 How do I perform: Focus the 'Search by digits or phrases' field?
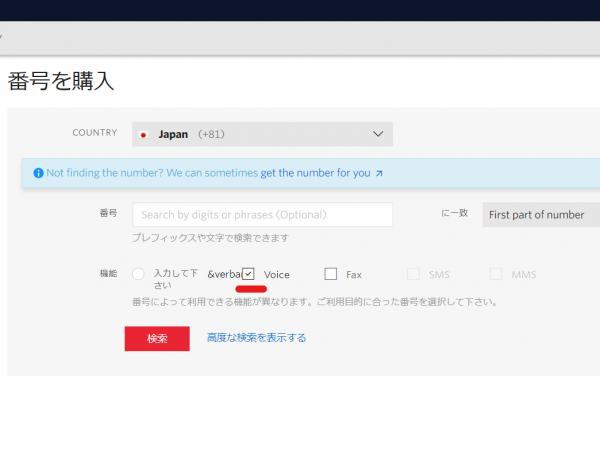point(262,215)
